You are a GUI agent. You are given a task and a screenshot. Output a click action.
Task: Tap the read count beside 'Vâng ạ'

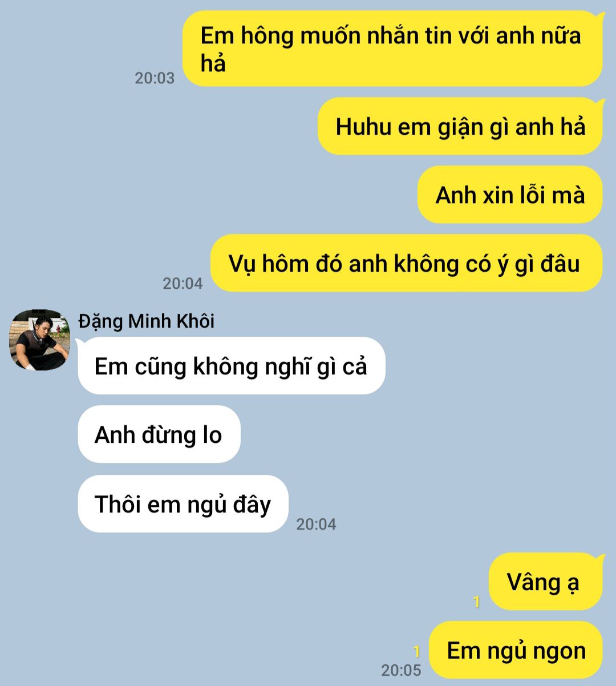pyautogui.click(x=477, y=602)
